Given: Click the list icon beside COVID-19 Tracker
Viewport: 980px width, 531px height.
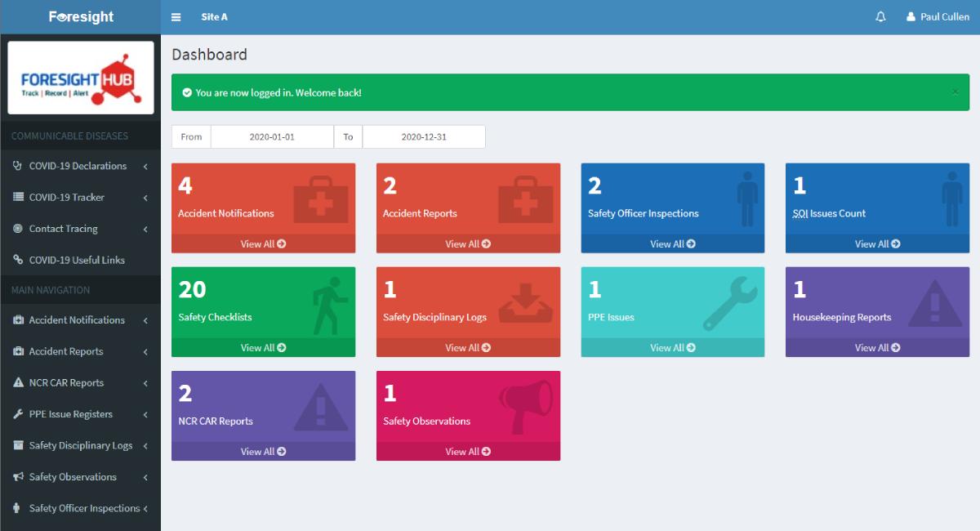Looking at the screenshot, I should 18,197.
